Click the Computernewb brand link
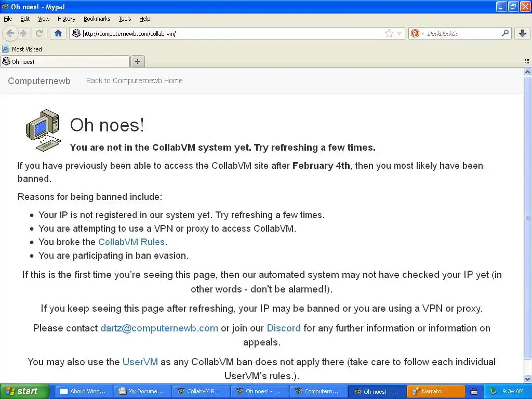Image resolution: width=532 pixels, height=399 pixels. [x=39, y=81]
